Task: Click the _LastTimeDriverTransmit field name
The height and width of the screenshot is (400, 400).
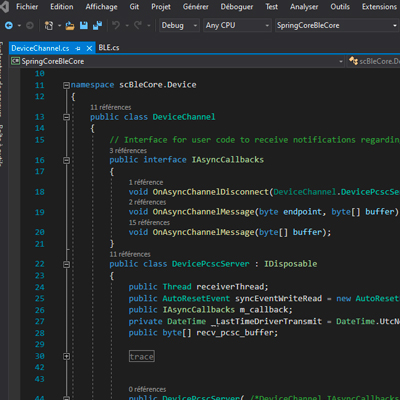Action: [x=266, y=321]
